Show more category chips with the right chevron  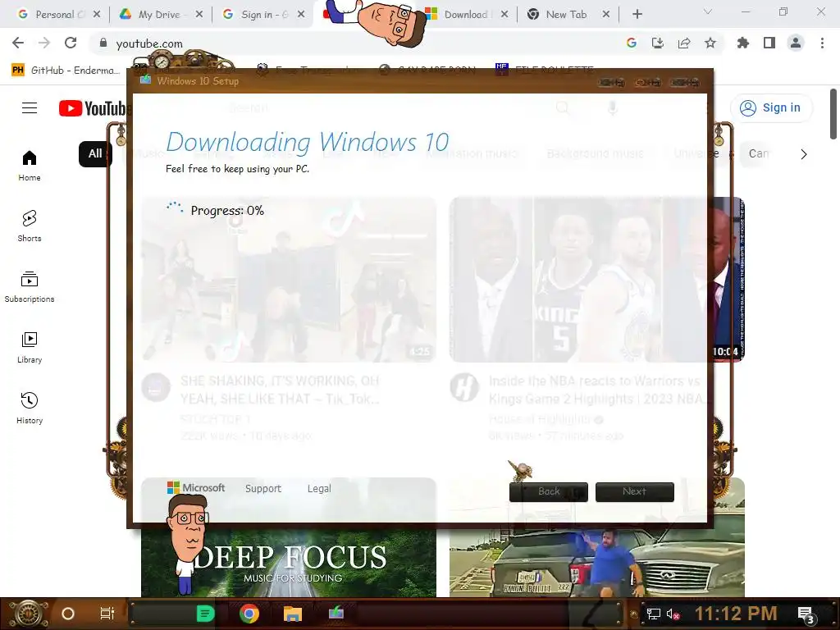(x=804, y=154)
